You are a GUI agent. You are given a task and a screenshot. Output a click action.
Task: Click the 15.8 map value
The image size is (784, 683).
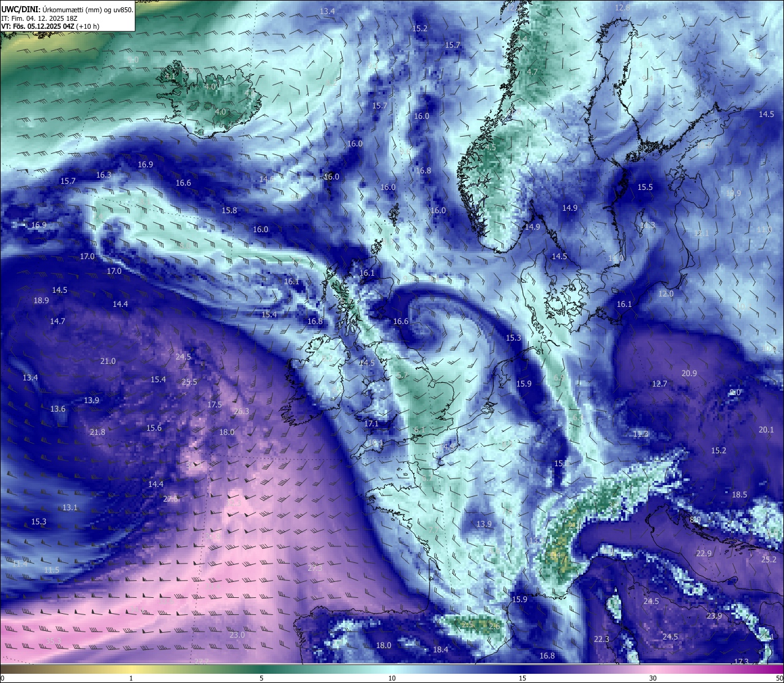coord(229,210)
